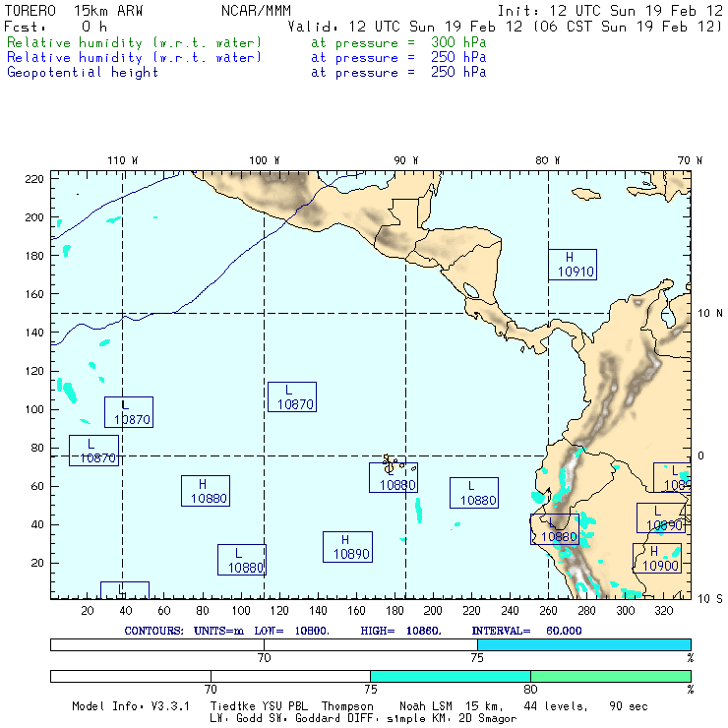Click the 'Valid: 12 UTC Sun 19 Feb 12' line
The height and width of the screenshot is (728, 728).
click(x=405, y=27)
